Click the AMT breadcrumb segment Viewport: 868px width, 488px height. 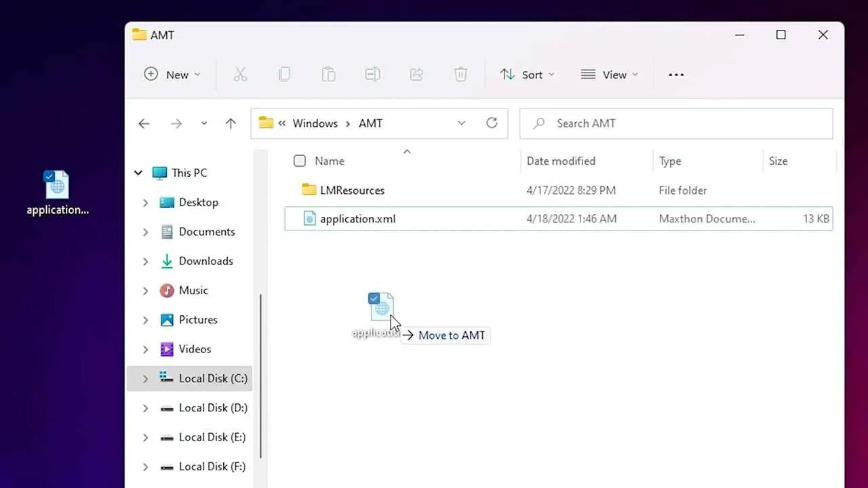[370, 123]
